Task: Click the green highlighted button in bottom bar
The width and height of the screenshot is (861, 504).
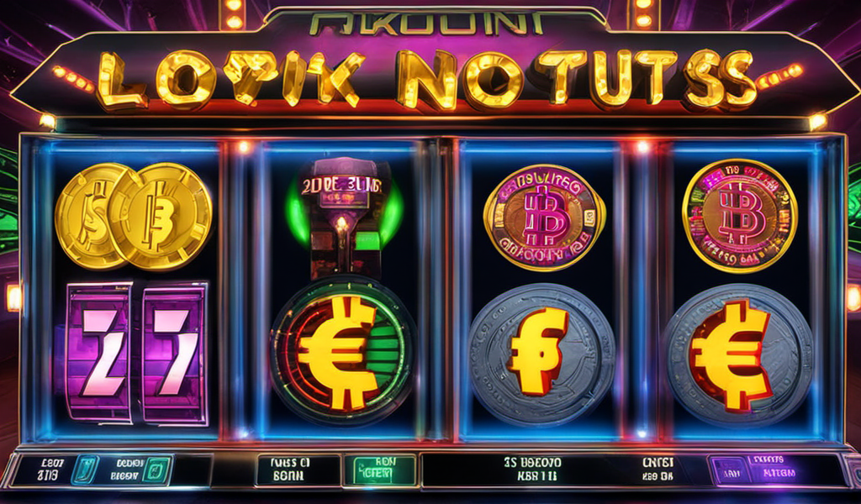Action: (x=379, y=470)
